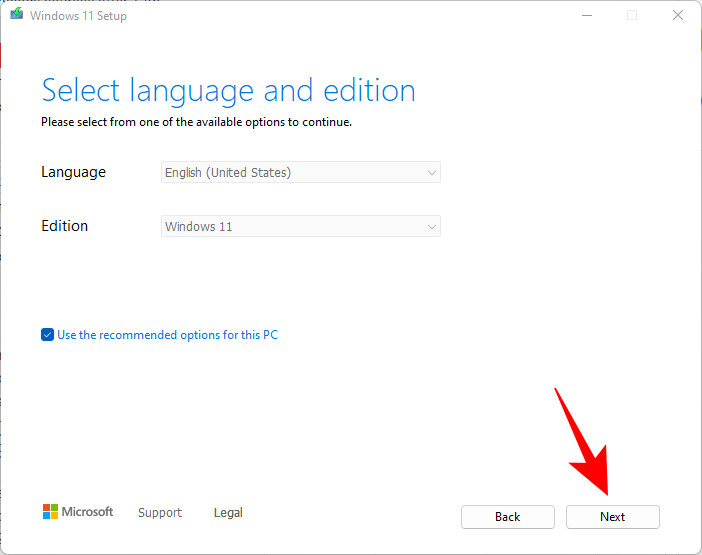Click the Microsoft four-square logo
This screenshot has width=702, height=555.
tap(51, 512)
